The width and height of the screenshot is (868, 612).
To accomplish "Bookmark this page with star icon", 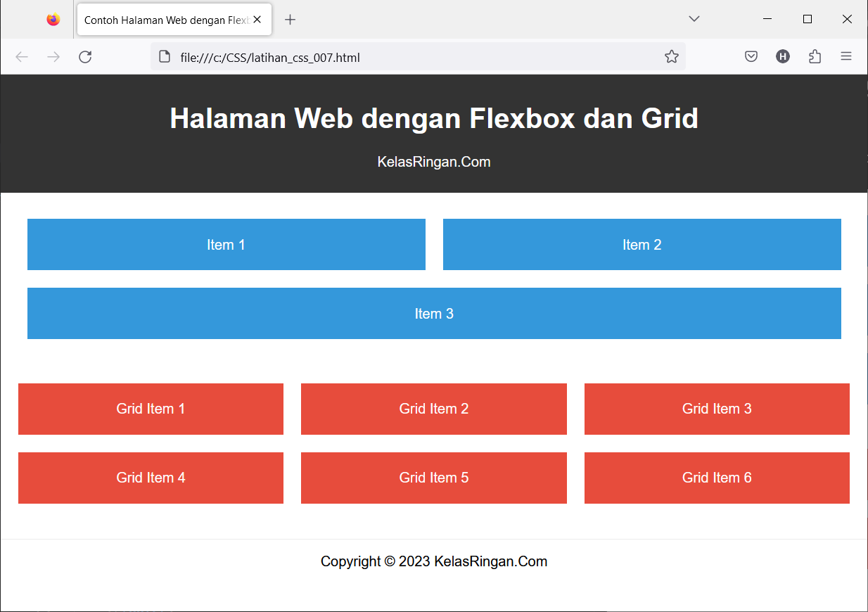I will point(672,57).
